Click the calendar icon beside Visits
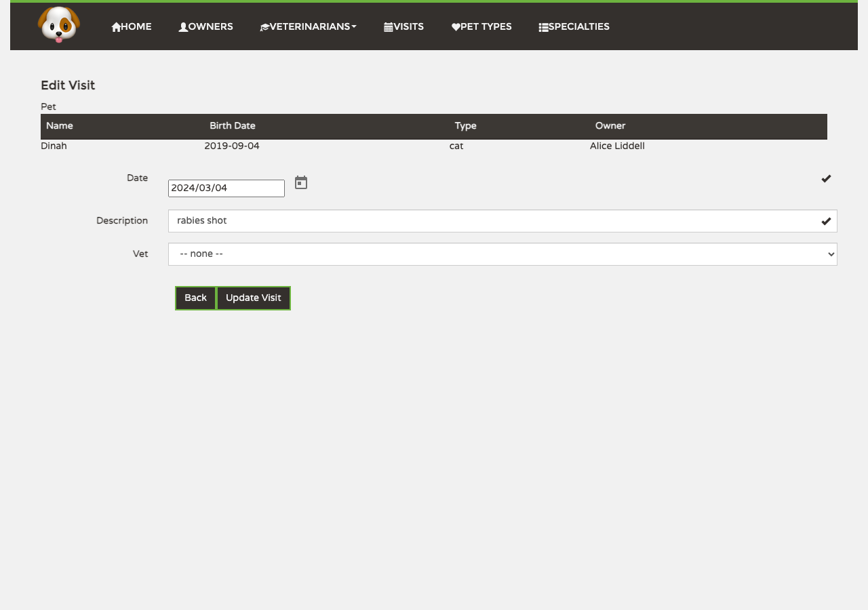The width and height of the screenshot is (868, 610). coord(389,27)
